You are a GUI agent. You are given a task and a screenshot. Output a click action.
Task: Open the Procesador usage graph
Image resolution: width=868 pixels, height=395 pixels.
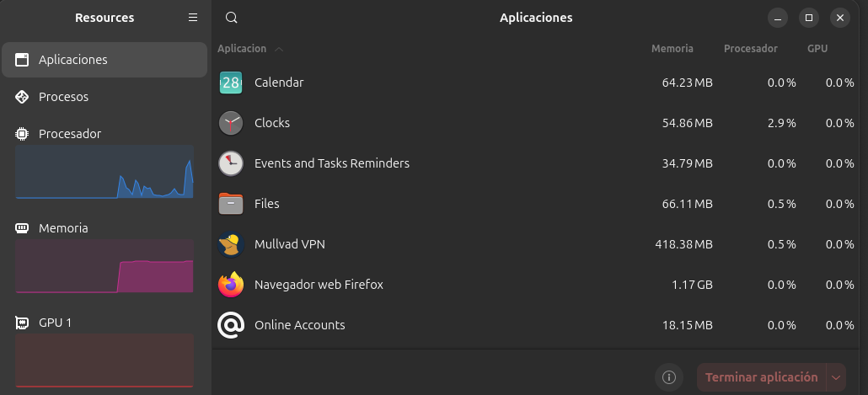(x=104, y=172)
